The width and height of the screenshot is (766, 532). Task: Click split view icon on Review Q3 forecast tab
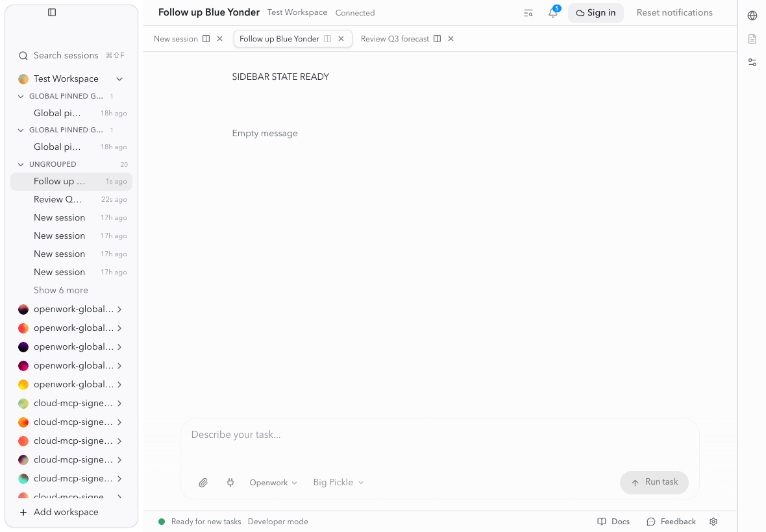(x=438, y=38)
